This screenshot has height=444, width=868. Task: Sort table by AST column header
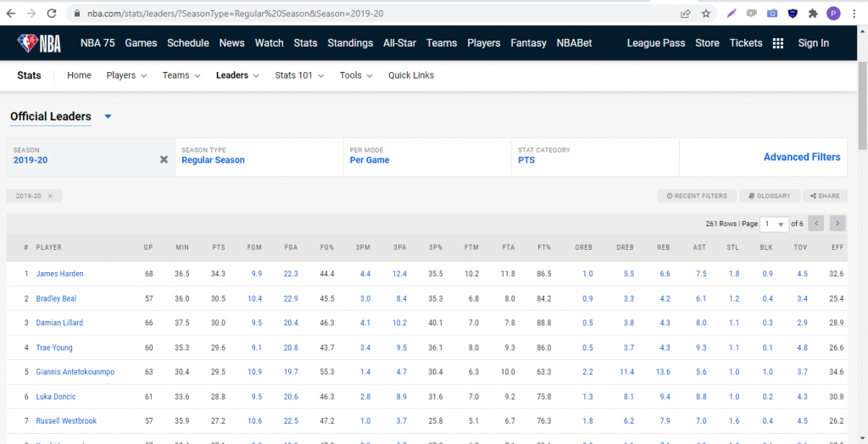click(x=699, y=247)
